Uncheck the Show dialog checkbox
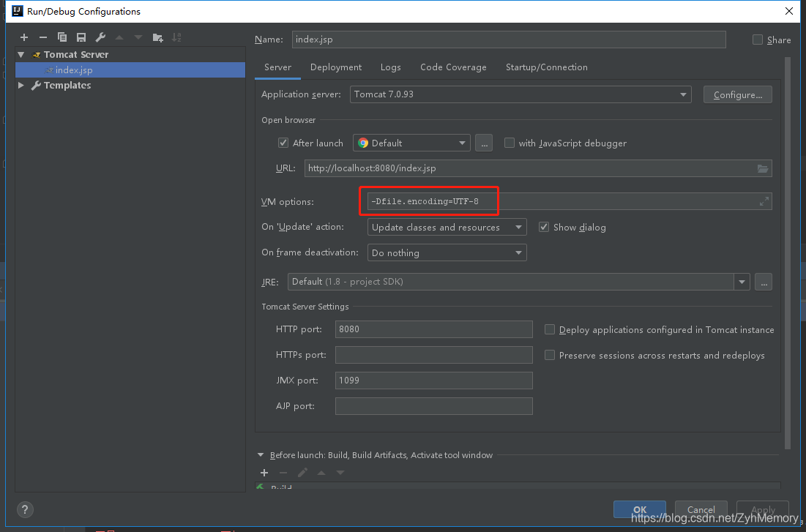806x532 pixels. 544,227
